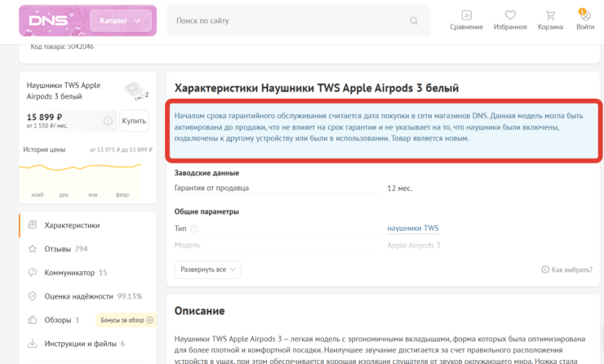This screenshot has height=364, width=604.
Task: Click the Гарантия от продавца label
Action: pos(211,188)
